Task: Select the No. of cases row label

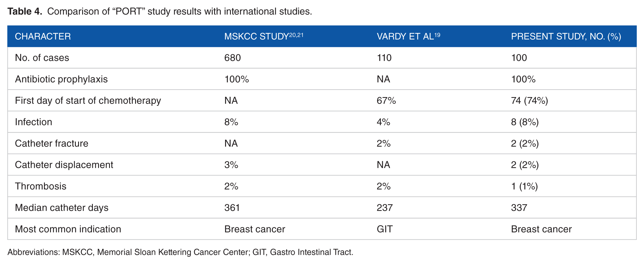Action: coord(42,58)
